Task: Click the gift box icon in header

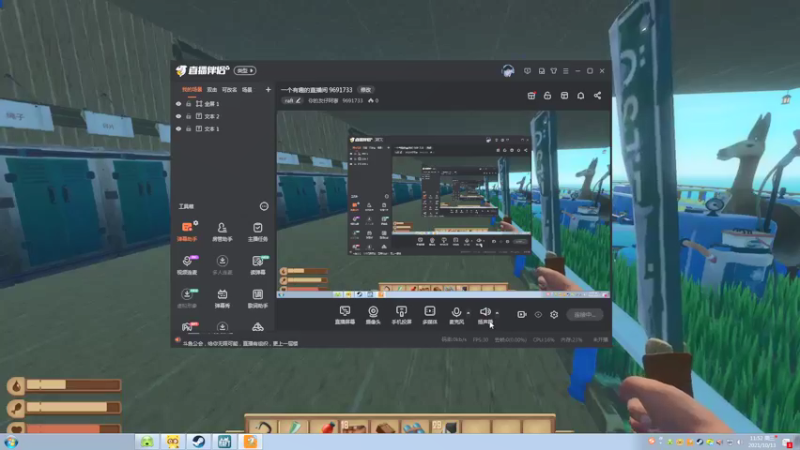Action: [531, 95]
